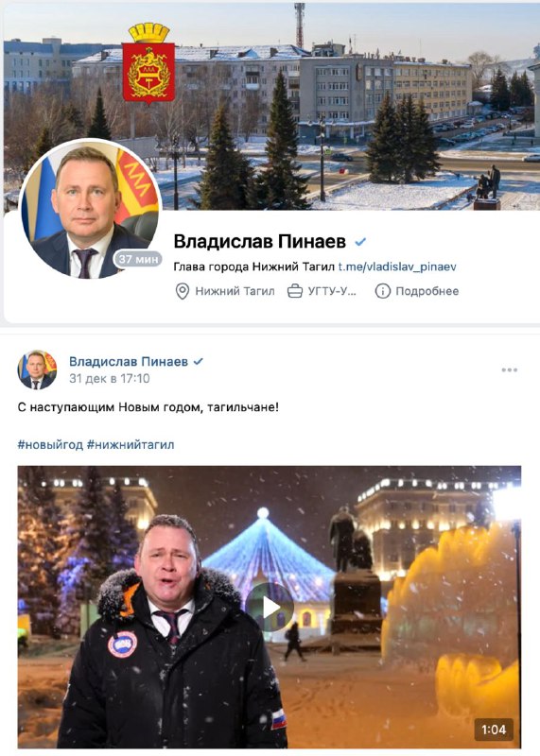This screenshot has width=540, height=756.
Task: Open the three-dots post options menu
Action: pos(509,369)
